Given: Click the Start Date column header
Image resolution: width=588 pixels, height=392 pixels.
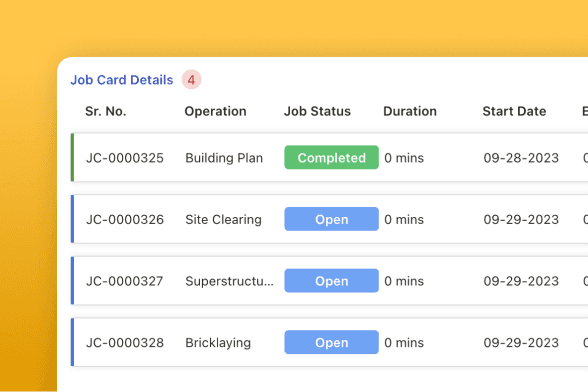Looking at the screenshot, I should click(x=514, y=111).
